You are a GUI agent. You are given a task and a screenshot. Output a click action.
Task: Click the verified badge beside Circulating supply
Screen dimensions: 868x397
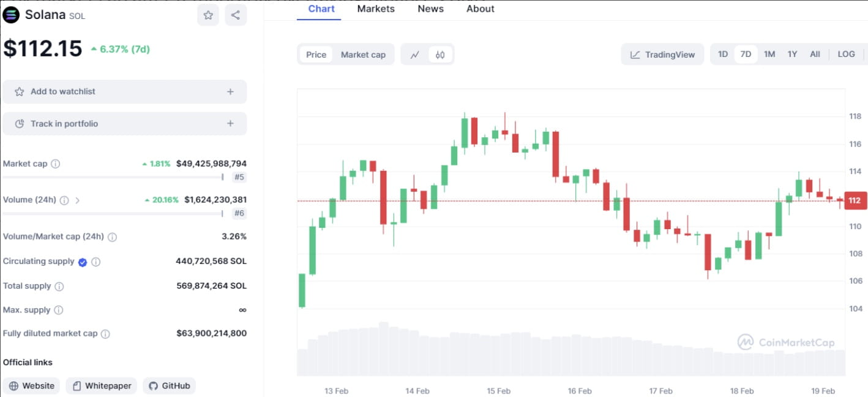tap(83, 261)
